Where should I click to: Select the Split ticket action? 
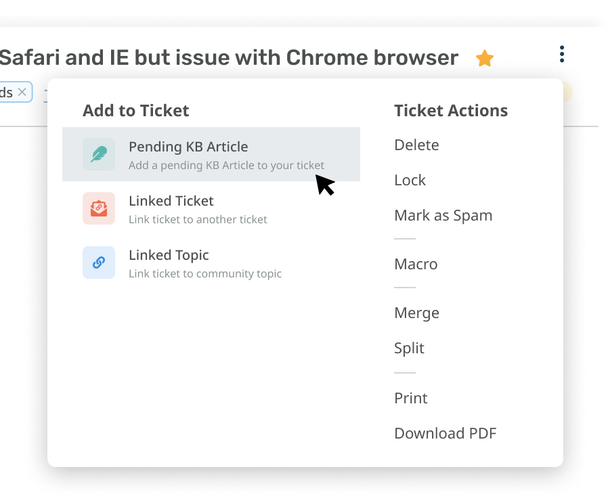409,348
